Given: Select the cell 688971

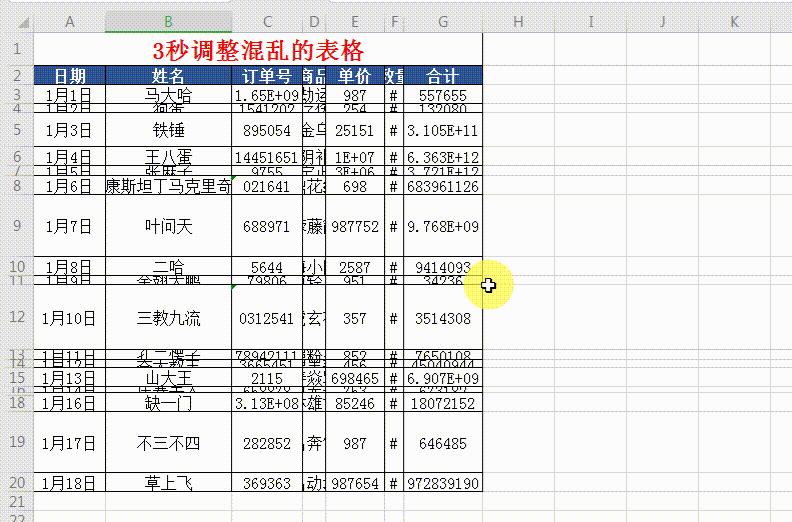Looking at the screenshot, I should [267, 226].
